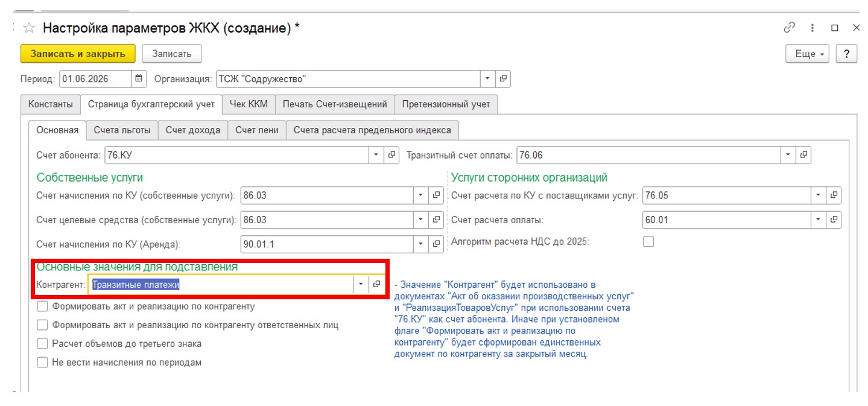Open vertical dots window menu
Viewport: 868px width, 406px height.
pos(813,28)
